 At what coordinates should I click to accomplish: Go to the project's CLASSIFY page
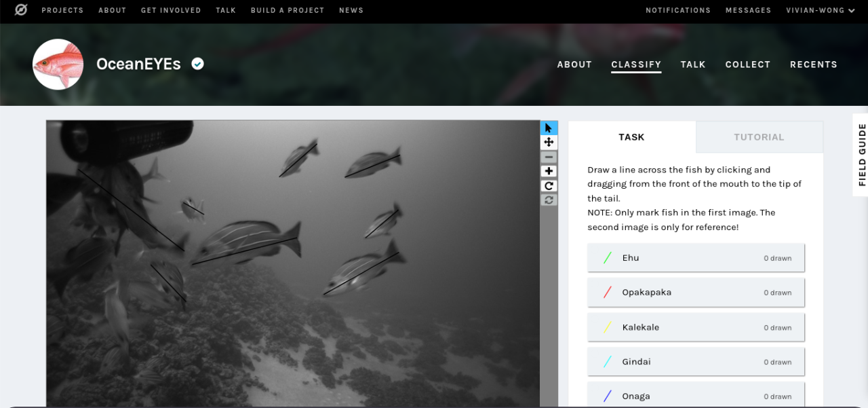point(636,64)
